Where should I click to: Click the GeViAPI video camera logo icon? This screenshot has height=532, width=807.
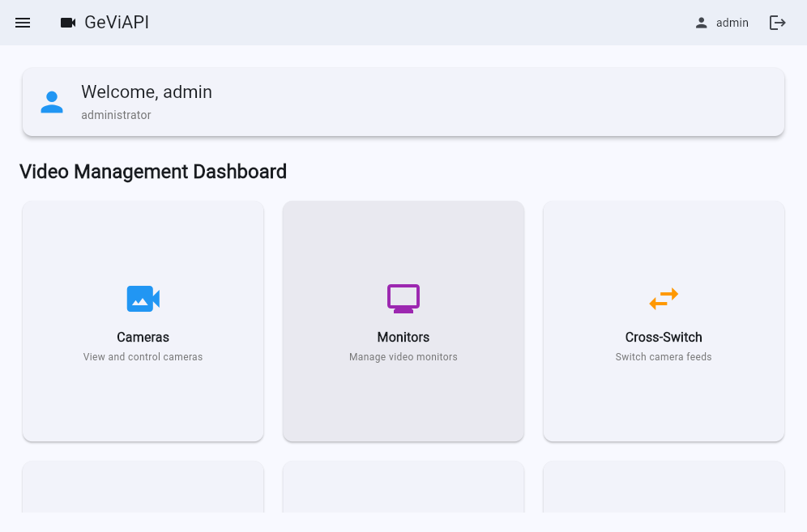(x=68, y=23)
